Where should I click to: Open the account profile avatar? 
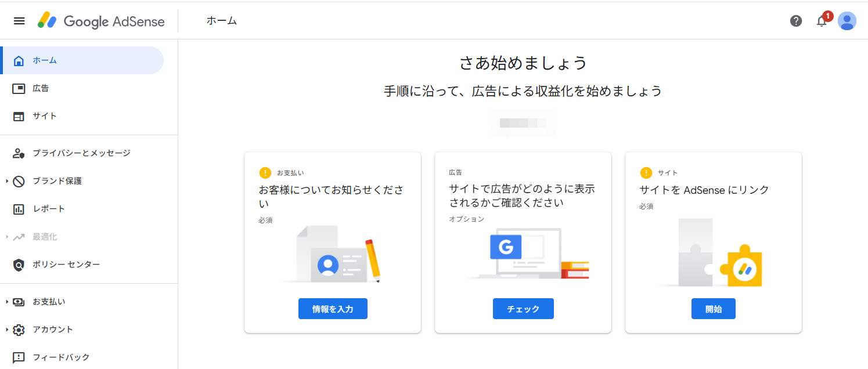pyautogui.click(x=847, y=21)
